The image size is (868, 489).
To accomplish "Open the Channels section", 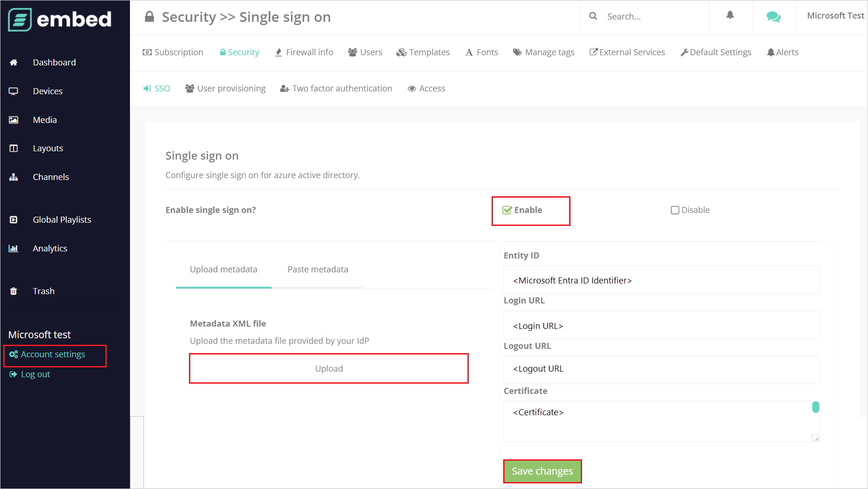I will click(51, 177).
